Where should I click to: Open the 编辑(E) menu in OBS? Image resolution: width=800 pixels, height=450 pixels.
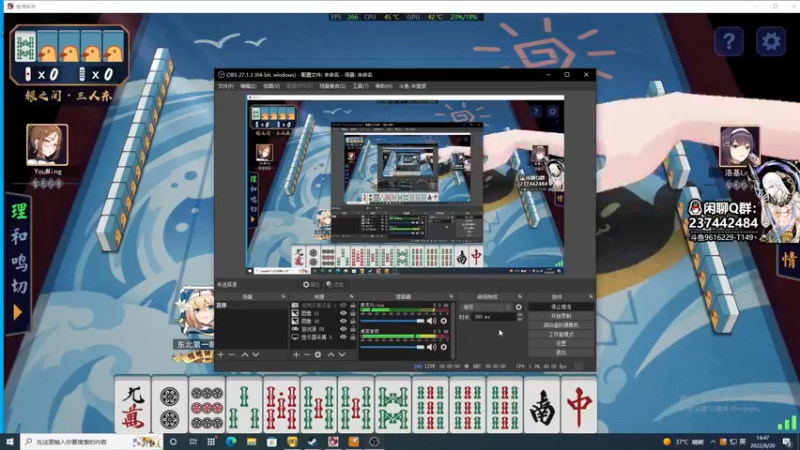[248, 86]
